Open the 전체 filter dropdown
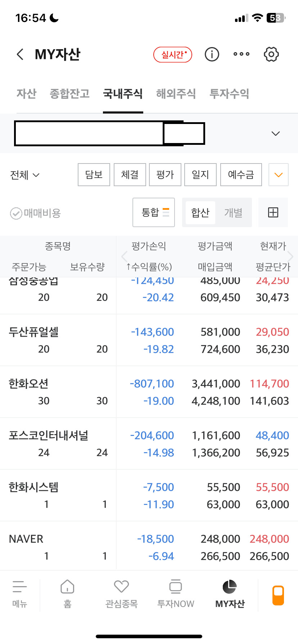This screenshot has width=298, height=644. [x=24, y=175]
